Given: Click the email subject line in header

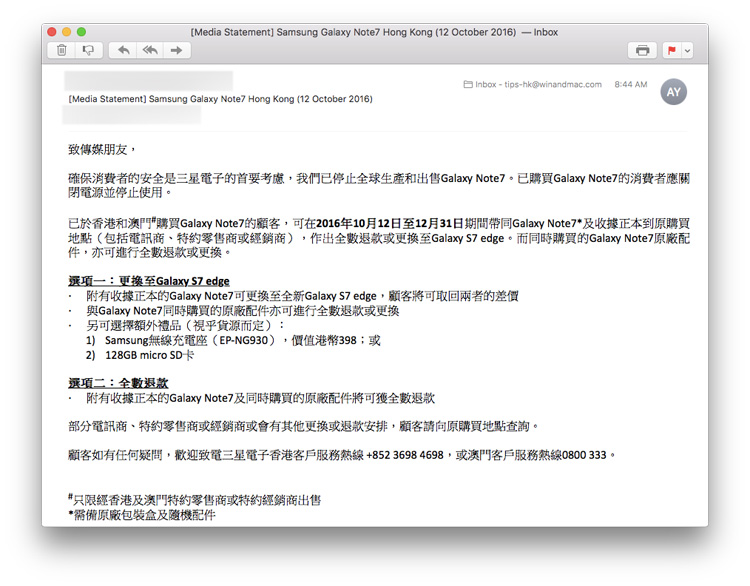Looking at the screenshot, I should [220, 99].
